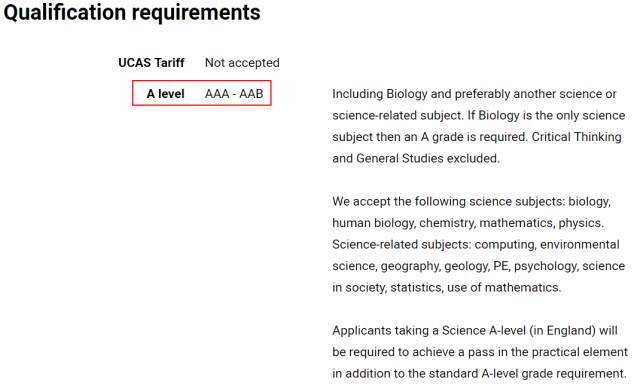This screenshot has height=386, width=640.
Task: Click the Qualification requirements heading
Action: [x=132, y=13]
